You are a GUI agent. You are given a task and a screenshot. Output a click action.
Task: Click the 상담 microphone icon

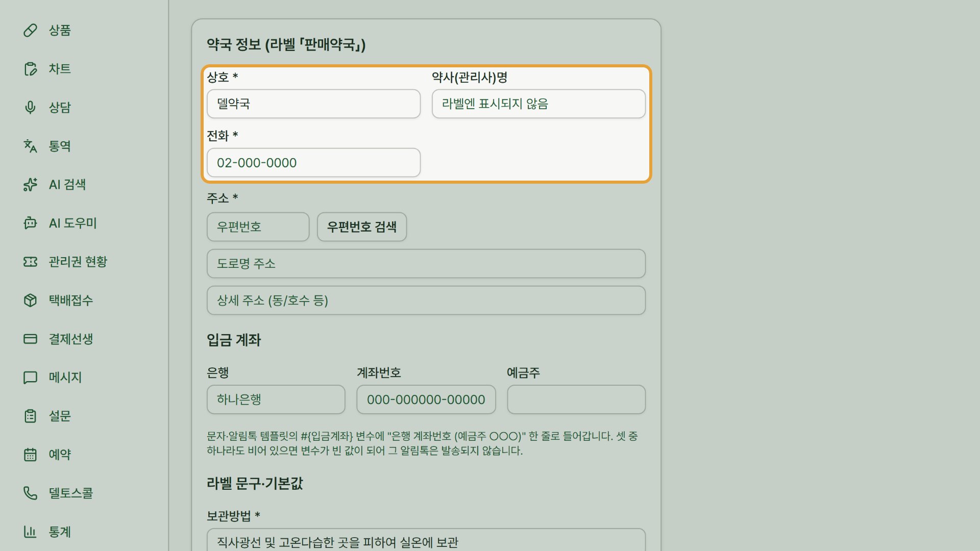(30, 108)
